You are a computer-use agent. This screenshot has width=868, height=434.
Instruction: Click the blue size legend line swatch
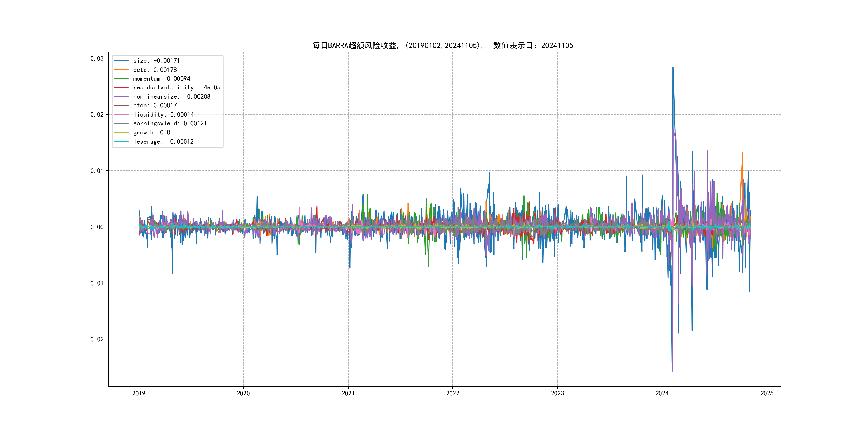click(121, 61)
